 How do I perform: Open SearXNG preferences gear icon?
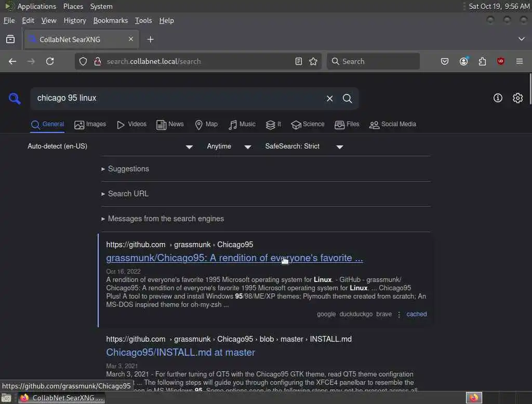(x=517, y=98)
